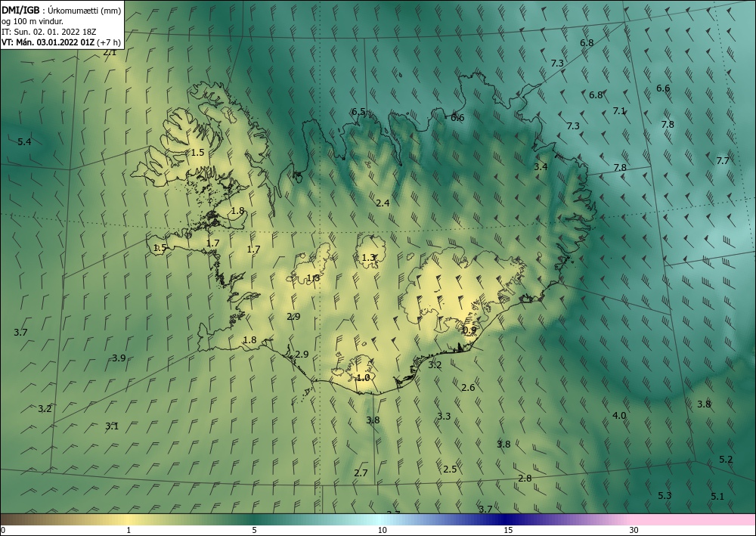
Task: Click the 1.0 value on Mýrdalsjökull glacier
Action: 363,377
